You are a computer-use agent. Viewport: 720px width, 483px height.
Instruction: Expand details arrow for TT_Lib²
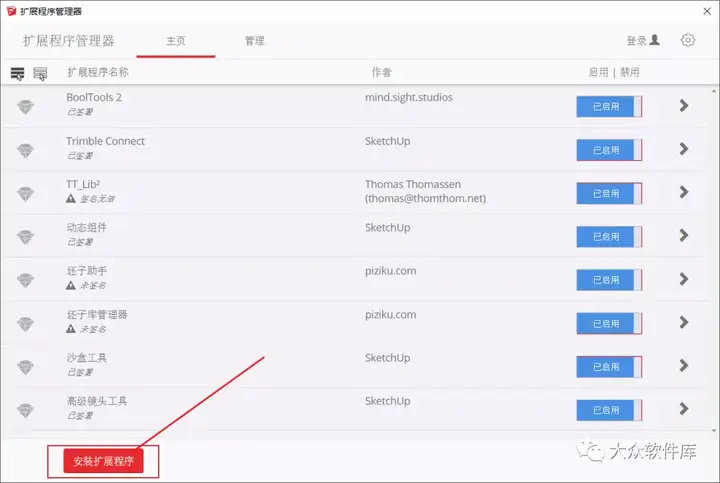point(684,192)
